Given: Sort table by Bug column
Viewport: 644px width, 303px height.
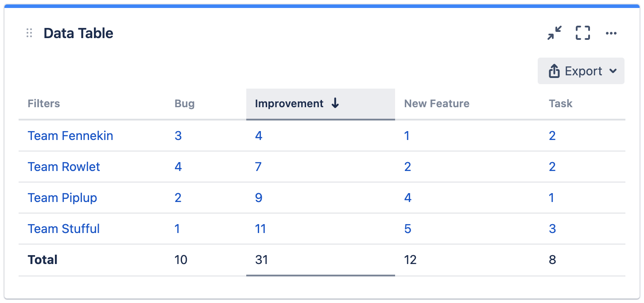Looking at the screenshot, I should click(x=184, y=104).
